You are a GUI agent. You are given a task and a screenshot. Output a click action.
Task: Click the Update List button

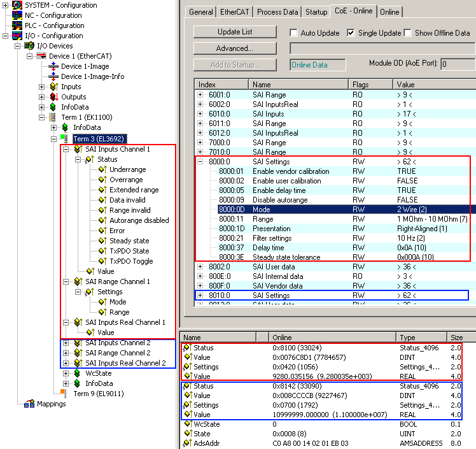tap(235, 32)
